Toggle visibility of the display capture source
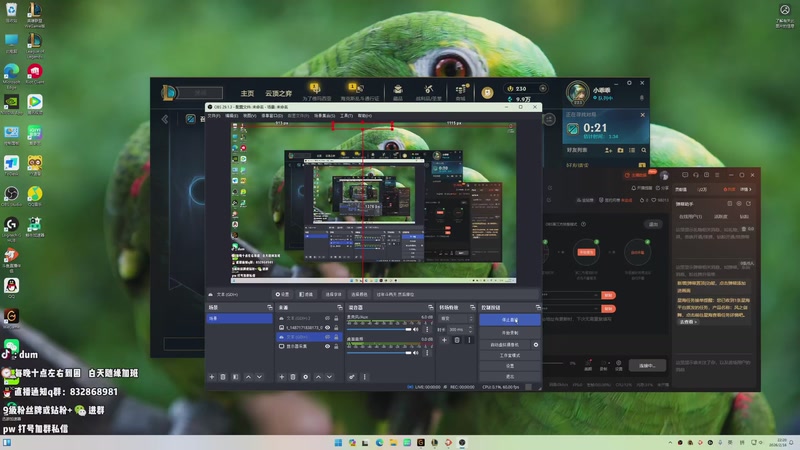 [327, 346]
